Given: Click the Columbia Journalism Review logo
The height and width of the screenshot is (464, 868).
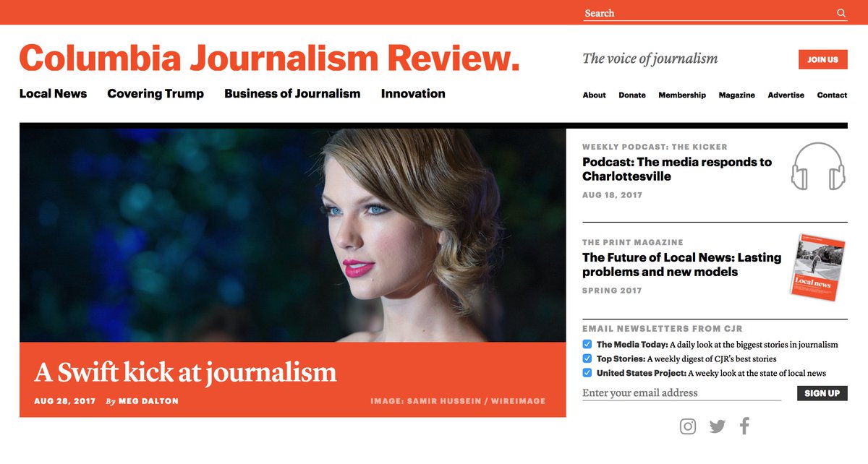Looking at the screenshot, I should (x=269, y=58).
